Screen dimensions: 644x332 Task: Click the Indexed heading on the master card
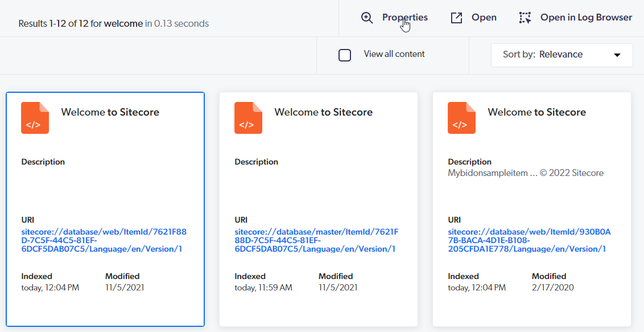pos(250,276)
